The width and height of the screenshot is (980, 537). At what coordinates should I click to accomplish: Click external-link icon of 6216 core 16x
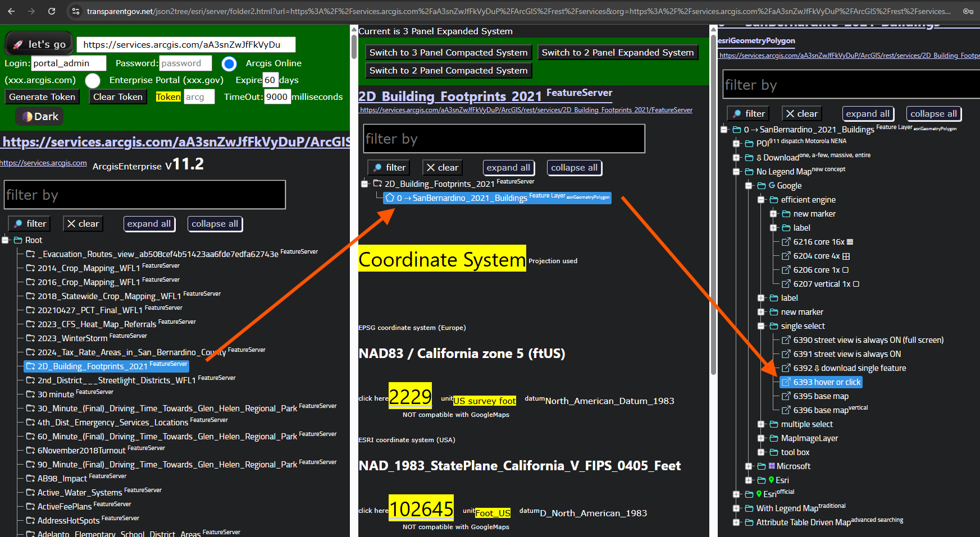[786, 242]
